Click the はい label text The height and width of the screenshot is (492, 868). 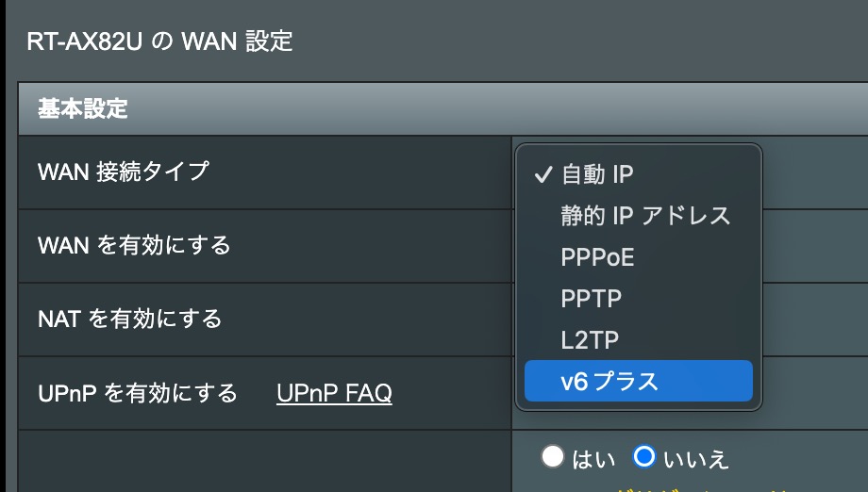tap(593, 459)
